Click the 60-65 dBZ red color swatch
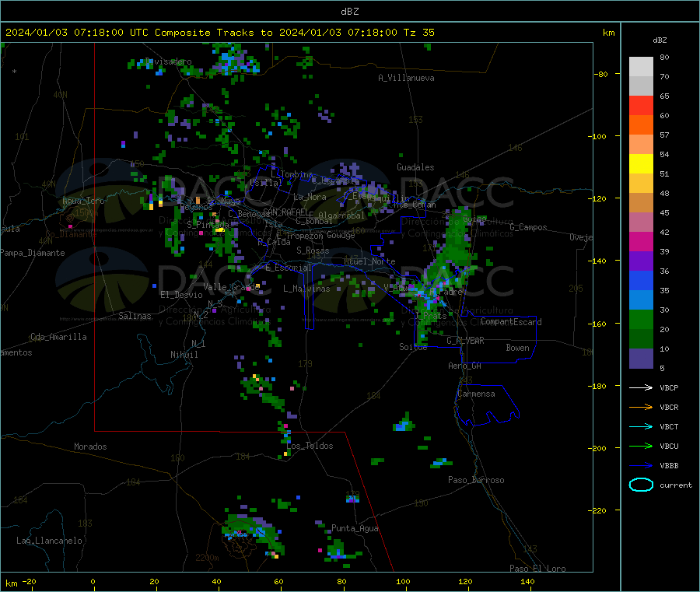 (x=641, y=106)
